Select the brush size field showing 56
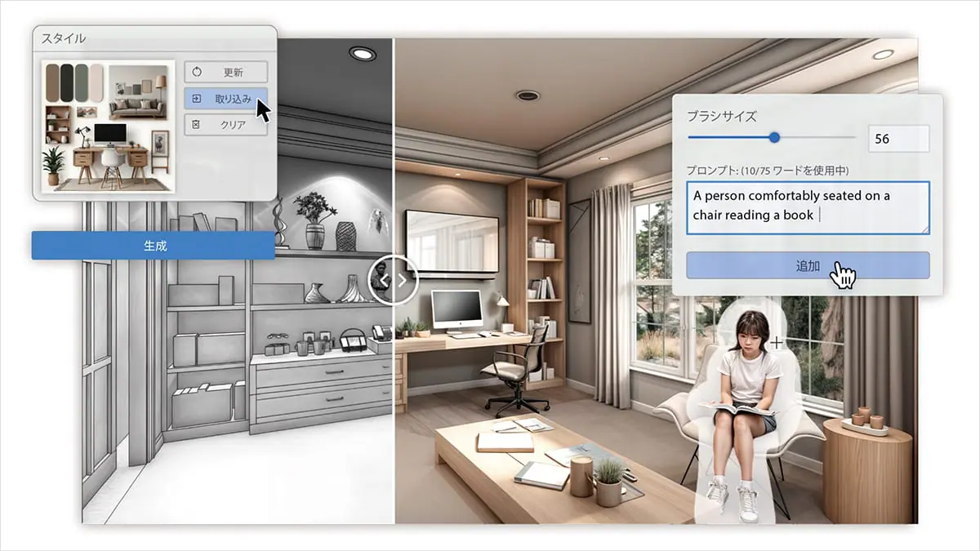 click(x=898, y=139)
